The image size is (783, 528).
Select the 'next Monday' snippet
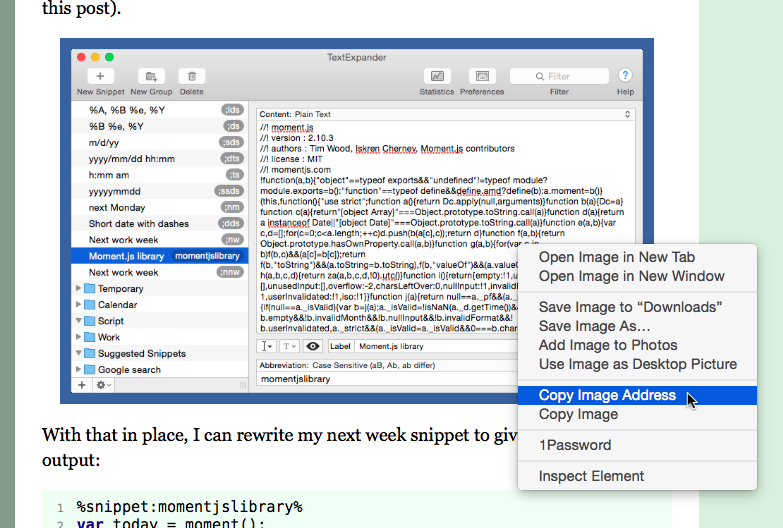[160, 207]
